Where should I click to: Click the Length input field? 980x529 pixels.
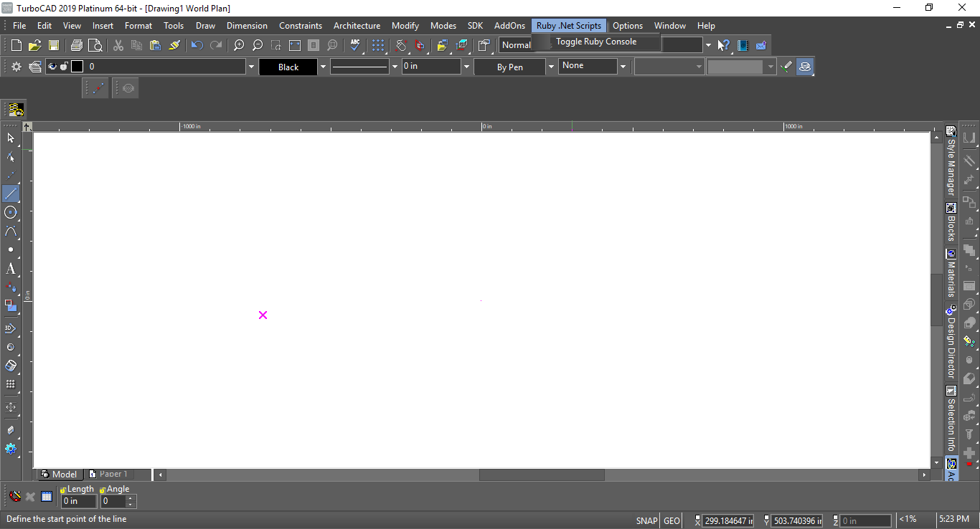(79, 501)
